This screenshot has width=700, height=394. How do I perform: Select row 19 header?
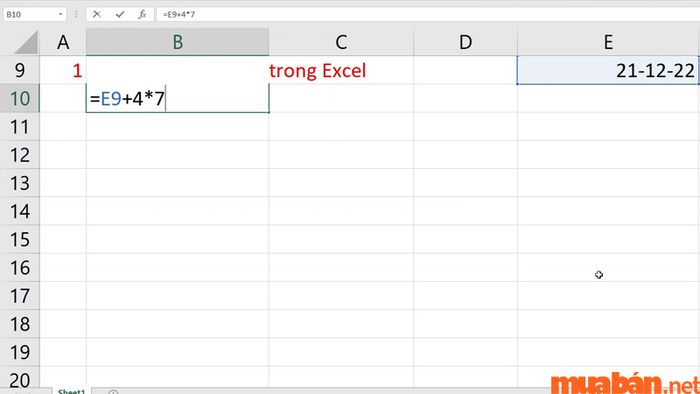tap(20, 352)
